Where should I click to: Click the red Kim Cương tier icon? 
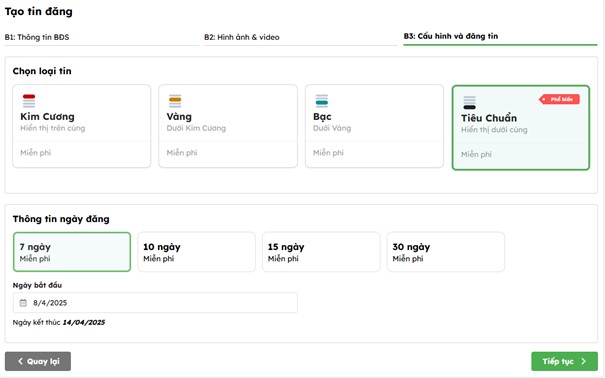point(29,101)
